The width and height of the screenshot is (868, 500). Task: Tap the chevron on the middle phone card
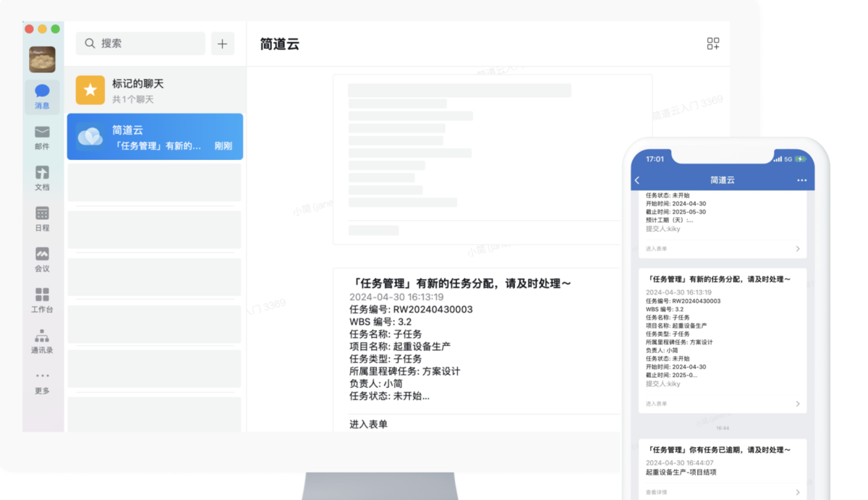click(x=798, y=404)
